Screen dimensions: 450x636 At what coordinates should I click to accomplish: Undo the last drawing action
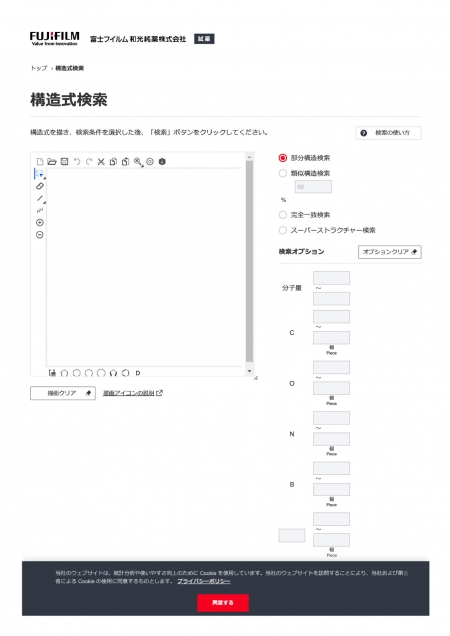coord(77,162)
